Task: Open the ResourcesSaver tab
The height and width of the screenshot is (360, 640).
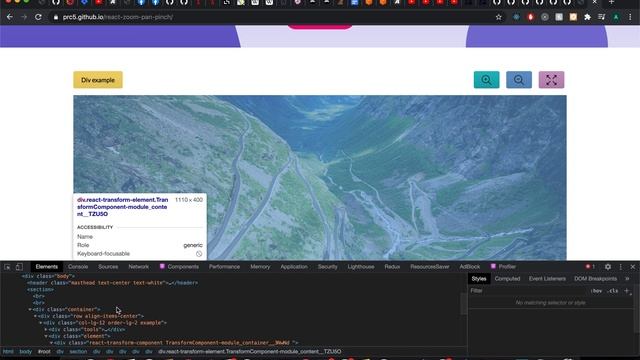Action: point(430,267)
